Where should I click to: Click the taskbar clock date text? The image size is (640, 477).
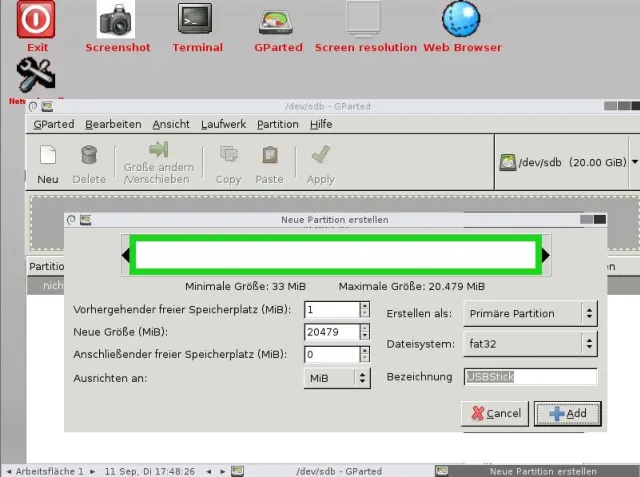click(149, 471)
